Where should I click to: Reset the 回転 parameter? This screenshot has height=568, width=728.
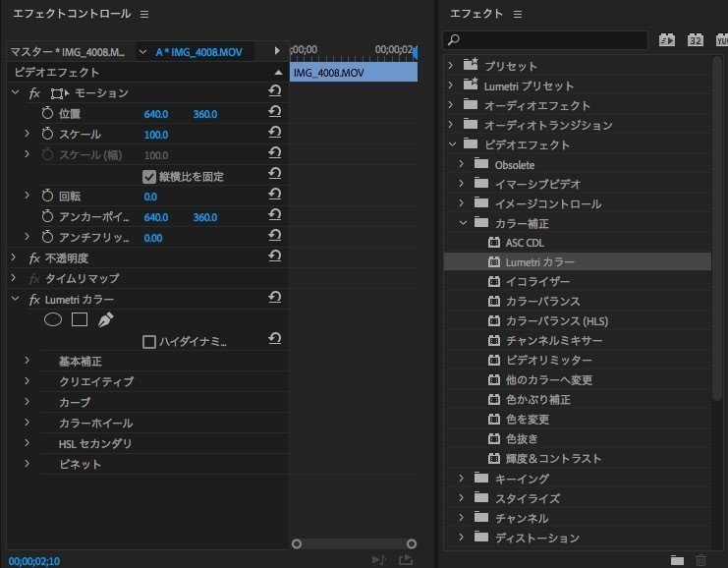tap(275, 195)
